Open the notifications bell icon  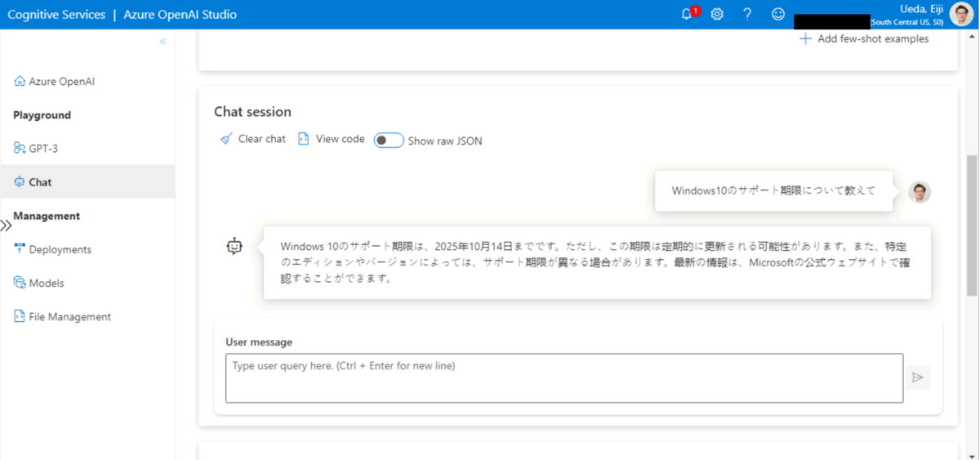pos(687,14)
